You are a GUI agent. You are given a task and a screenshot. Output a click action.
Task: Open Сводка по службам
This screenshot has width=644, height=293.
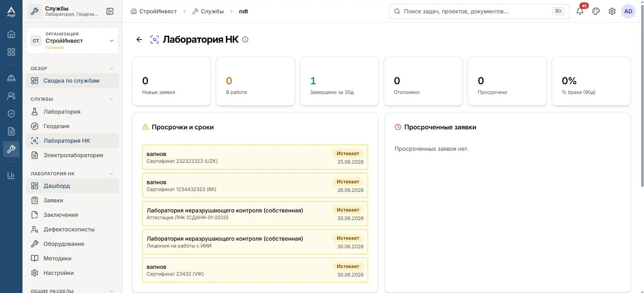(72, 81)
